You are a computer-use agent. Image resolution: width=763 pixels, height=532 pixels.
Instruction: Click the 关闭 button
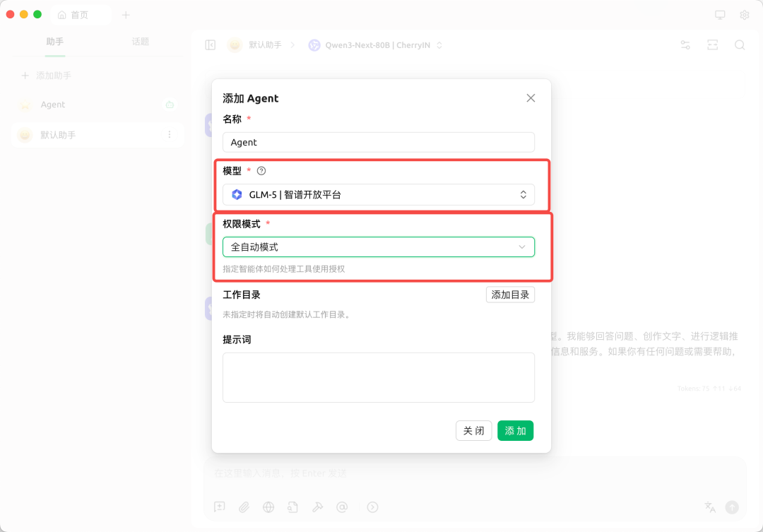pos(473,431)
